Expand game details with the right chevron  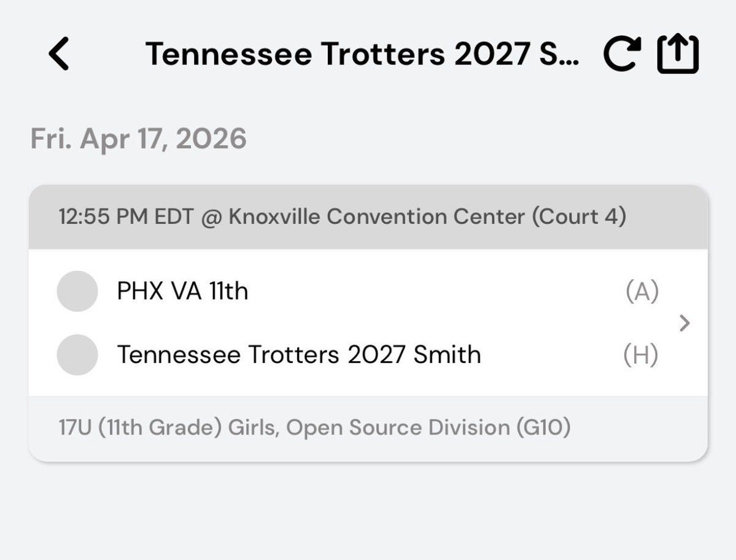pyautogui.click(x=685, y=323)
